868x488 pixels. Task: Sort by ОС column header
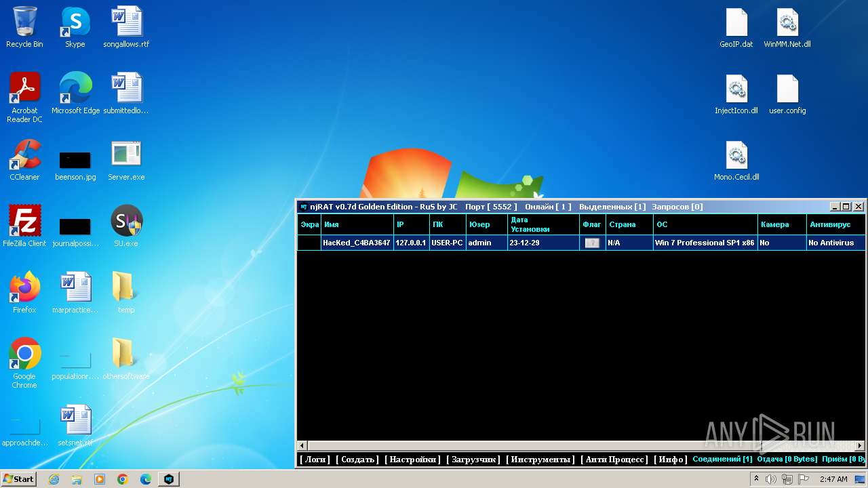tap(706, 224)
